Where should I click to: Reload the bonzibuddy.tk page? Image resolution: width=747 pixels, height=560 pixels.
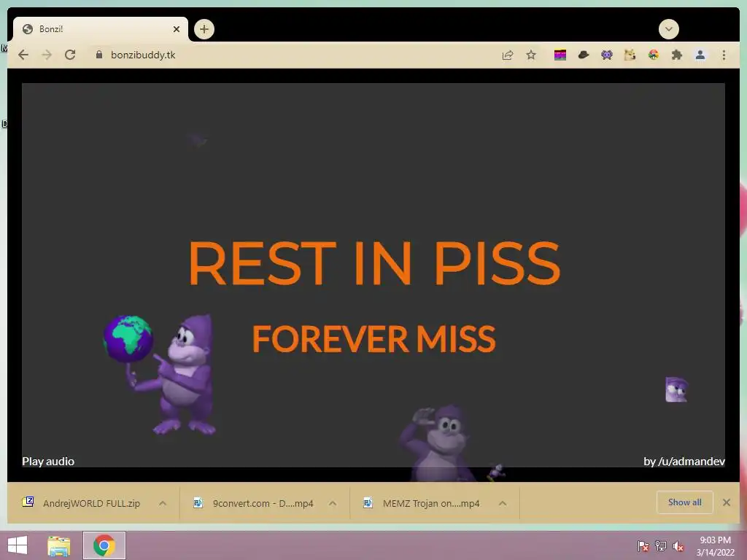70,55
